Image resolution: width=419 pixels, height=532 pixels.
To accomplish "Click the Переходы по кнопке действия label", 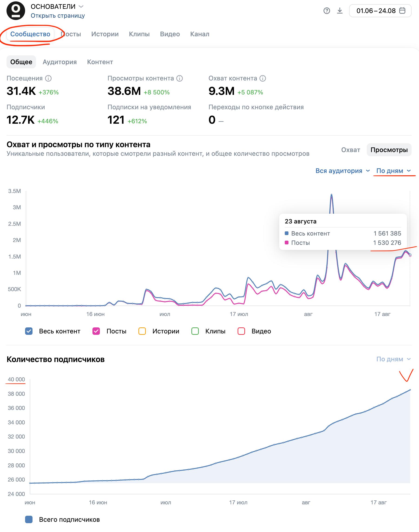I will coord(256,107).
